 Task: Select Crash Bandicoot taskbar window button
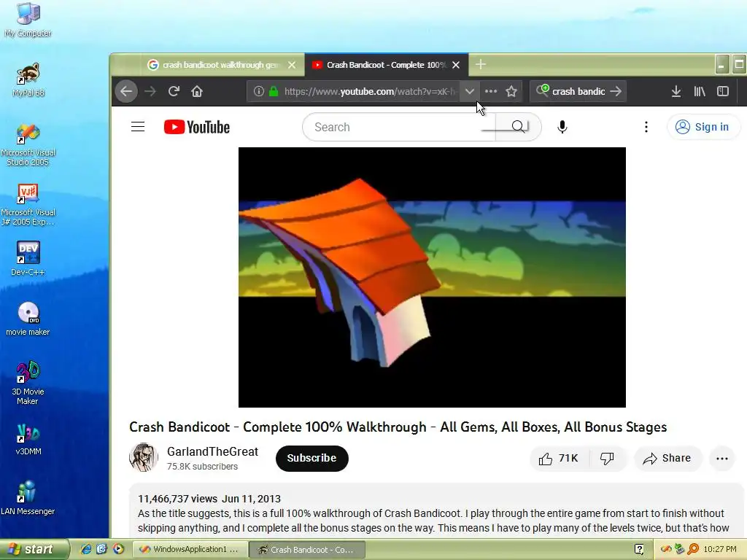coord(307,550)
